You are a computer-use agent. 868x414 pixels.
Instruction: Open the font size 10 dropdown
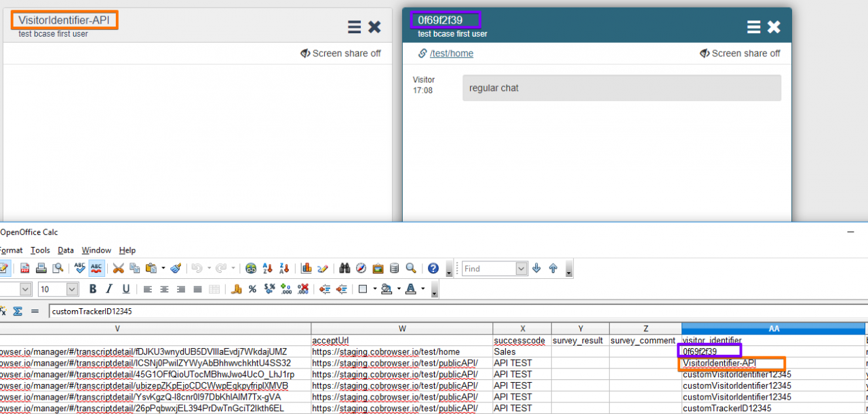point(73,289)
